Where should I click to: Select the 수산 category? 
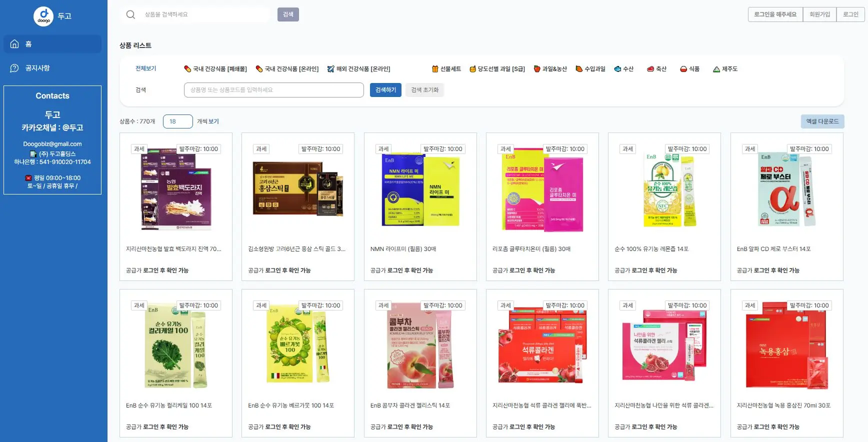pyautogui.click(x=623, y=69)
